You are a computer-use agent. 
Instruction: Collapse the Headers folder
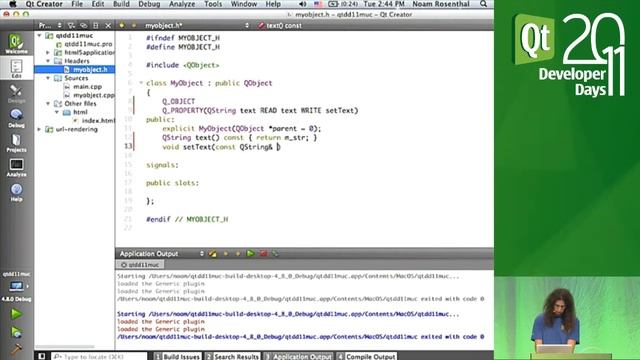click(48, 61)
